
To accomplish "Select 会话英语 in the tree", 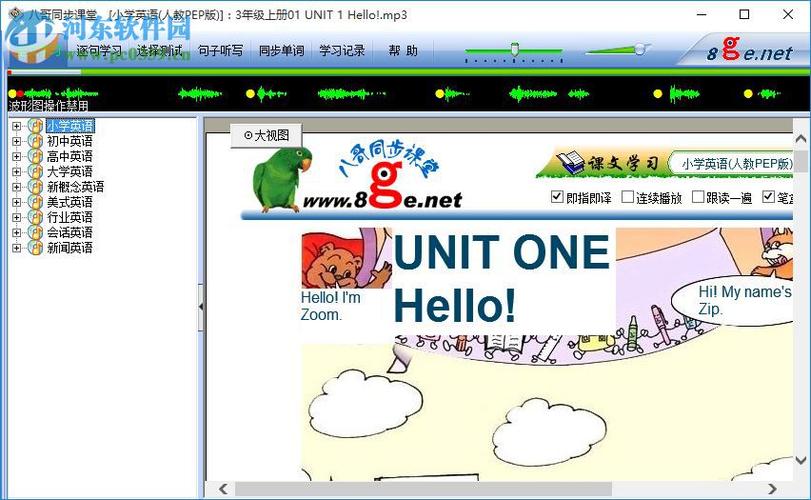I will pyautogui.click(x=70, y=233).
